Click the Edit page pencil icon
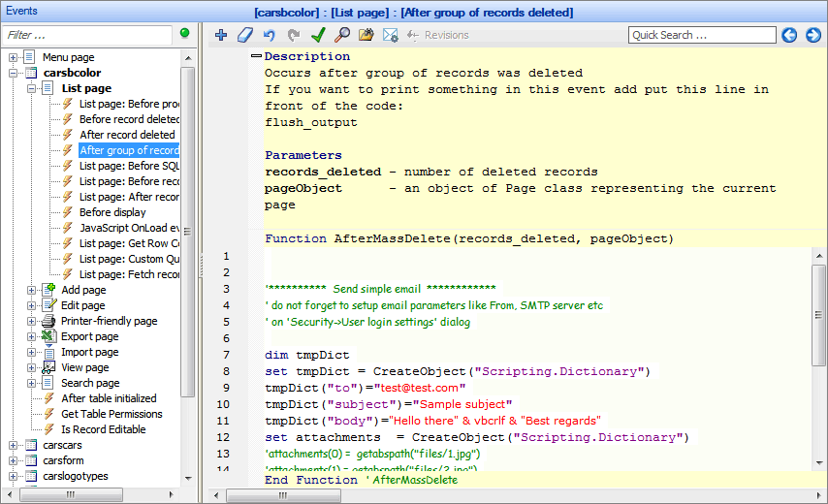The height and width of the screenshot is (504, 828). pos(48,305)
